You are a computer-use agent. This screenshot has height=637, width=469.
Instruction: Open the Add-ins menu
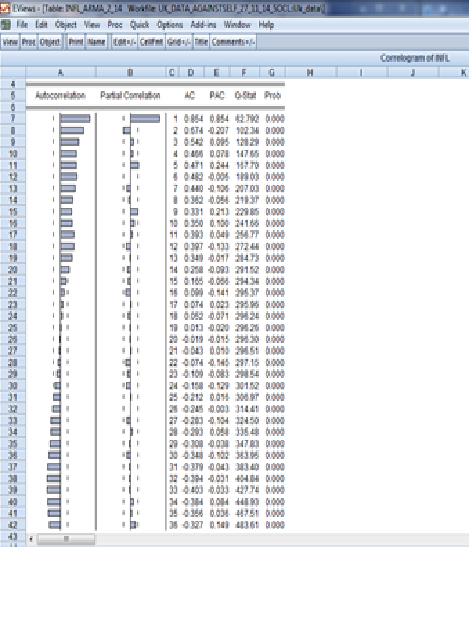(204, 25)
